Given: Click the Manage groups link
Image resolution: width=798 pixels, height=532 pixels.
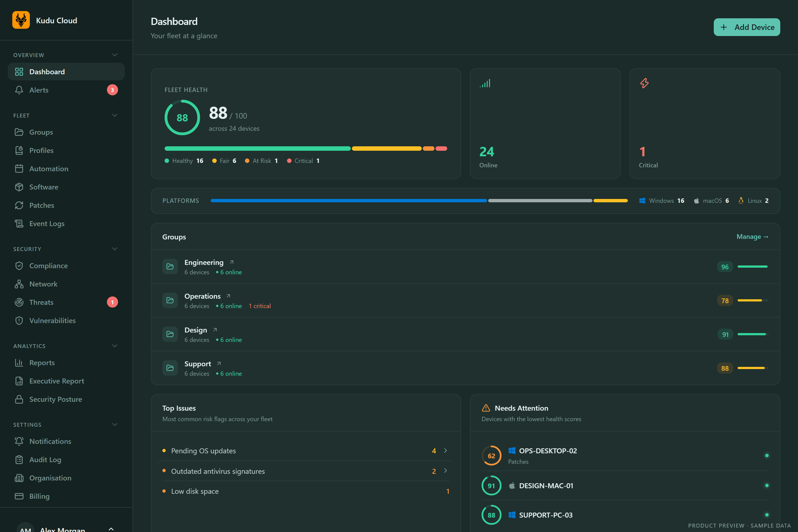Looking at the screenshot, I should pyautogui.click(x=752, y=237).
